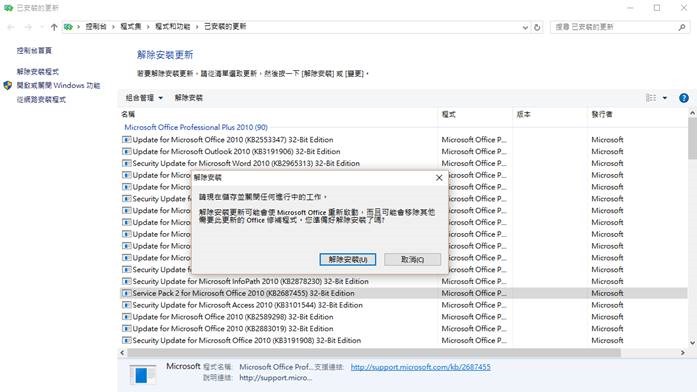Click the 程式和功能 breadcrumb
Image resolution: width=697 pixels, height=392 pixels.
[x=172, y=27]
